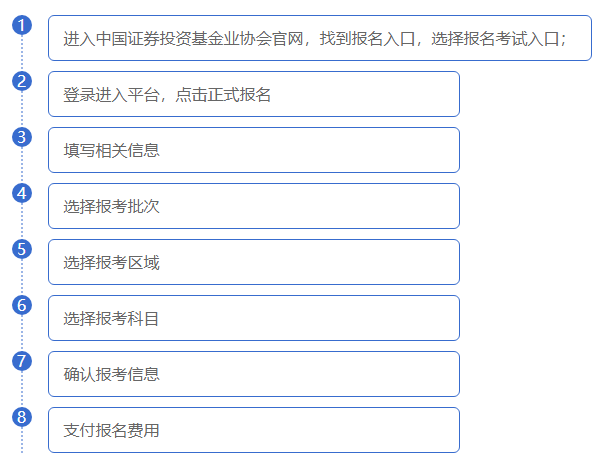This screenshot has width=614, height=468.
Task: Select the 确认报考信息 step box
Action: (x=253, y=374)
